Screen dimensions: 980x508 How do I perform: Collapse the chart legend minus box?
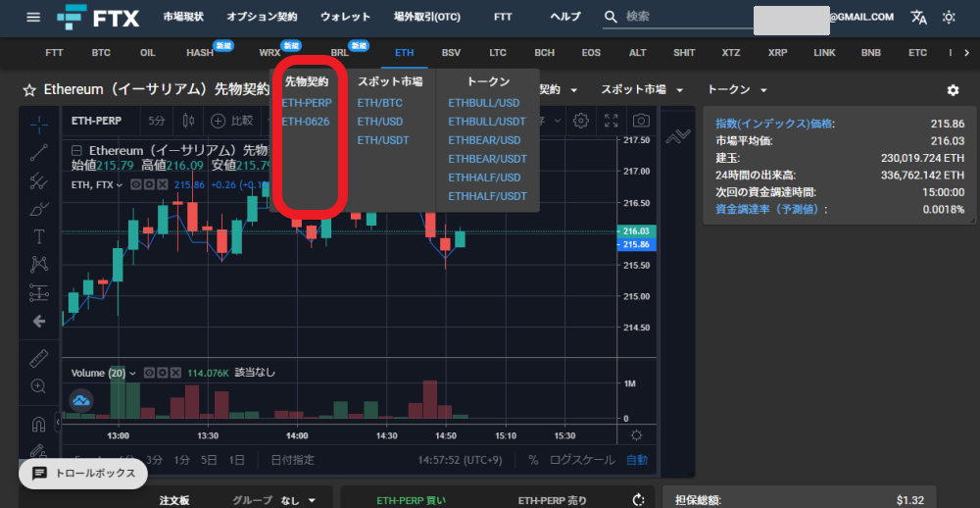[x=76, y=151]
